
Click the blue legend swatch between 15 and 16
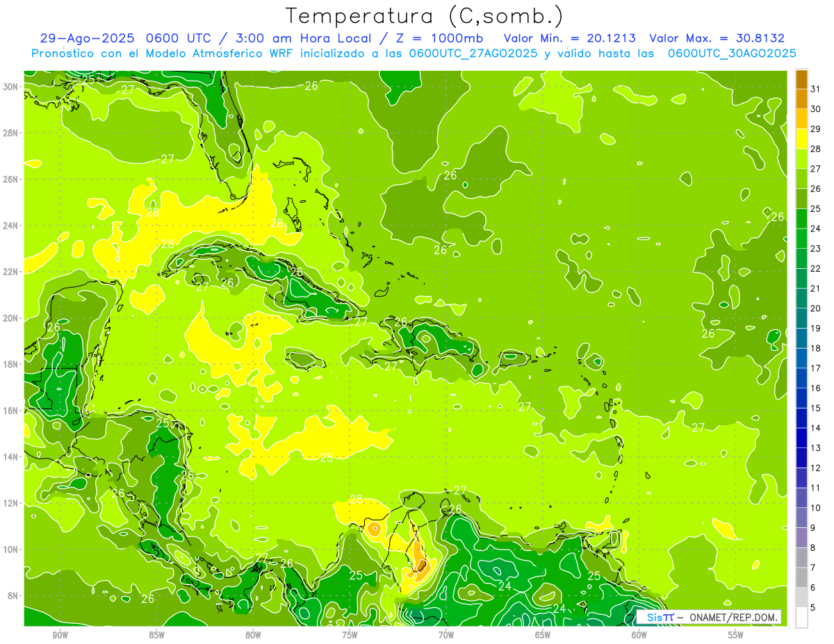pyautogui.click(x=801, y=398)
